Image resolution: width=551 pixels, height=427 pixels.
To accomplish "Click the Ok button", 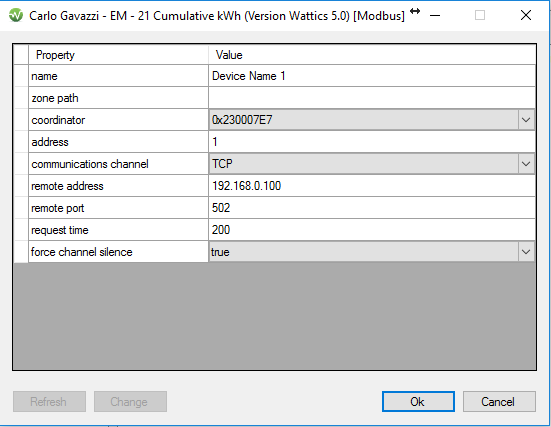I will (418, 401).
